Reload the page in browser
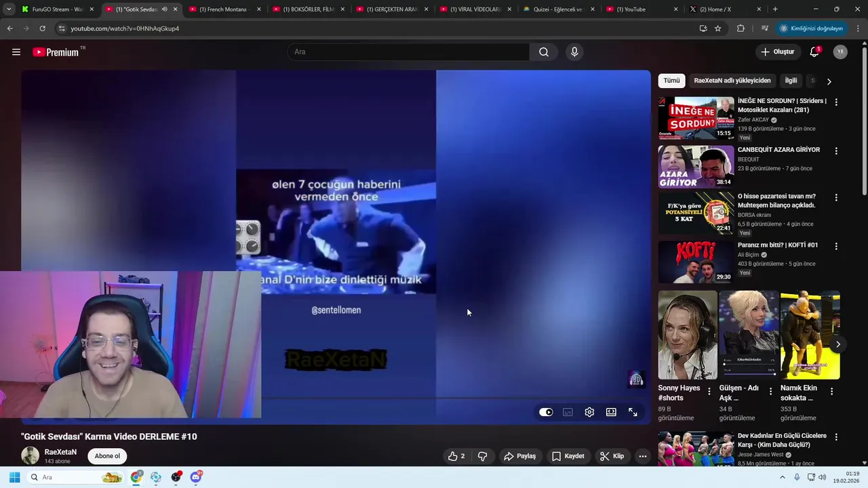 pos(42,28)
